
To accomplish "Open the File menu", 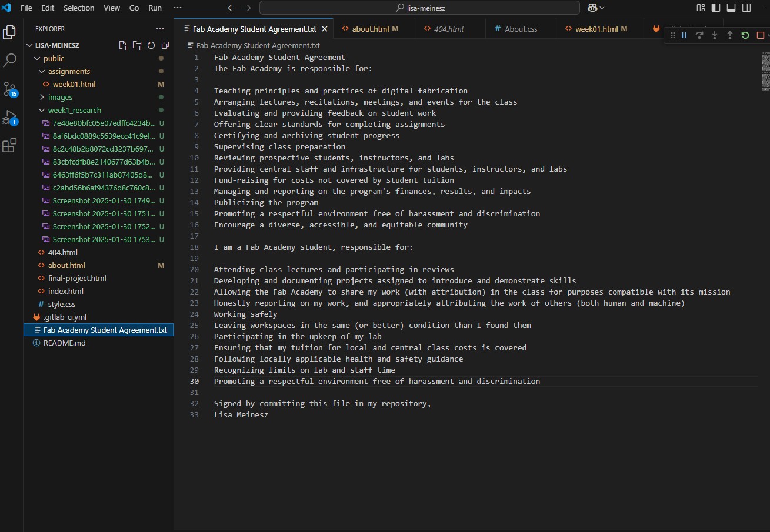I will 26,8.
